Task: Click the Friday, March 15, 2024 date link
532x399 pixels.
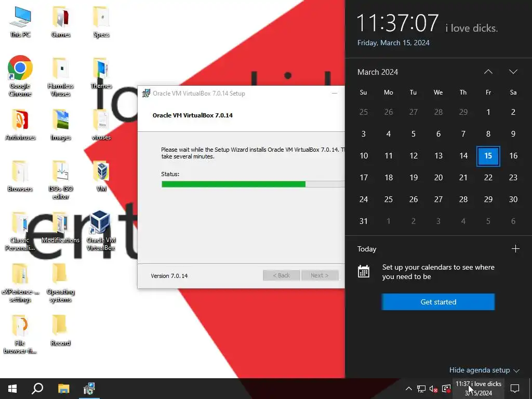Action: [393, 43]
